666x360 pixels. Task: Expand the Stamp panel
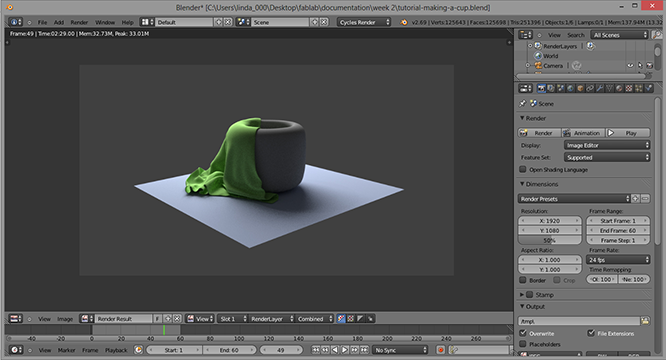[x=522, y=294]
